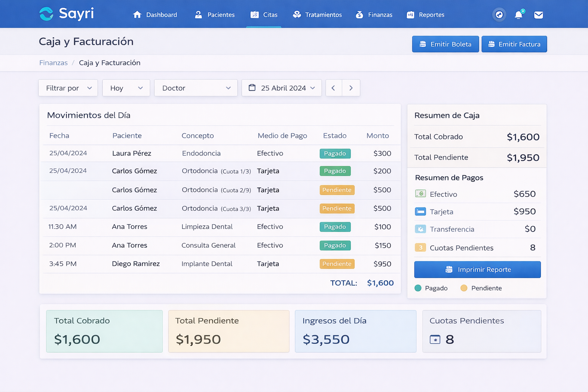Click the Transferencia icon in Resumen de Pagos
The image size is (588, 392).
(x=420, y=229)
